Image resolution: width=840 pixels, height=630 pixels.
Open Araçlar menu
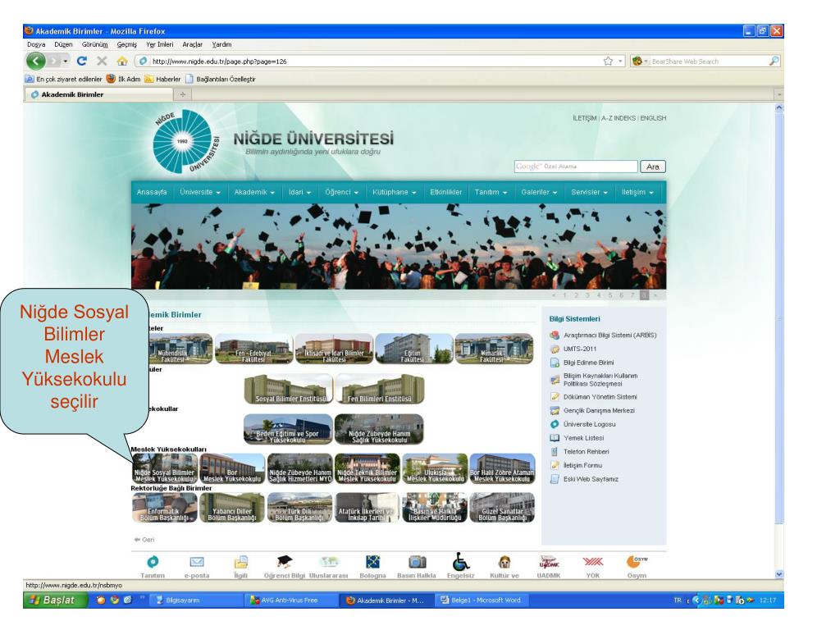(192, 44)
